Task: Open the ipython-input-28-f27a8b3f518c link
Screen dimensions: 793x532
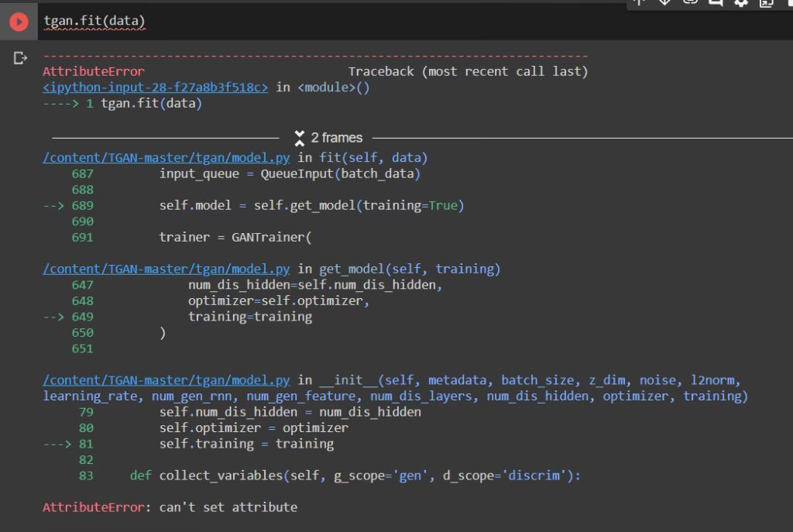Action: [156, 88]
